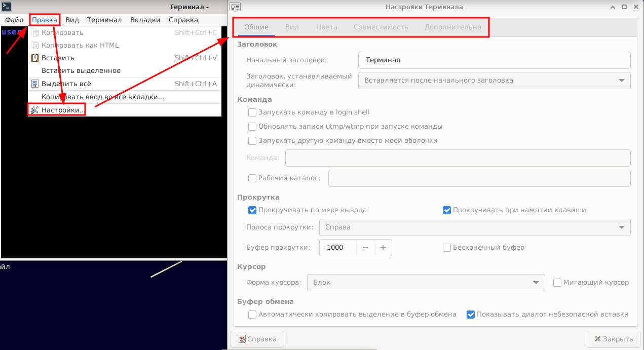644x350 pixels.
Task: Tick the Рабочий каталог checkbox
Action: pyautogui.click(x=252, y=178)
